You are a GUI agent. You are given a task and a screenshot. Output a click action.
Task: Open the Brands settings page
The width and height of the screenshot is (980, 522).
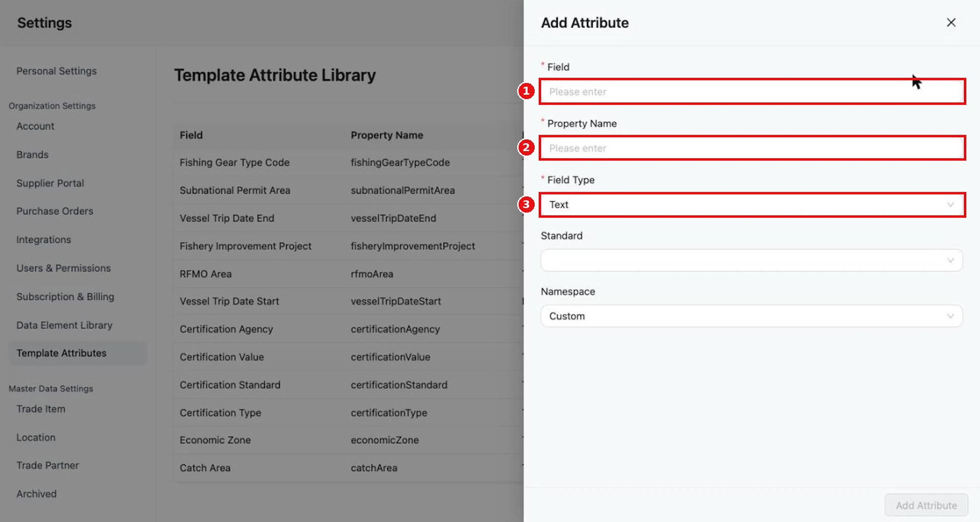pyautogui.click(x=32, y=155)
